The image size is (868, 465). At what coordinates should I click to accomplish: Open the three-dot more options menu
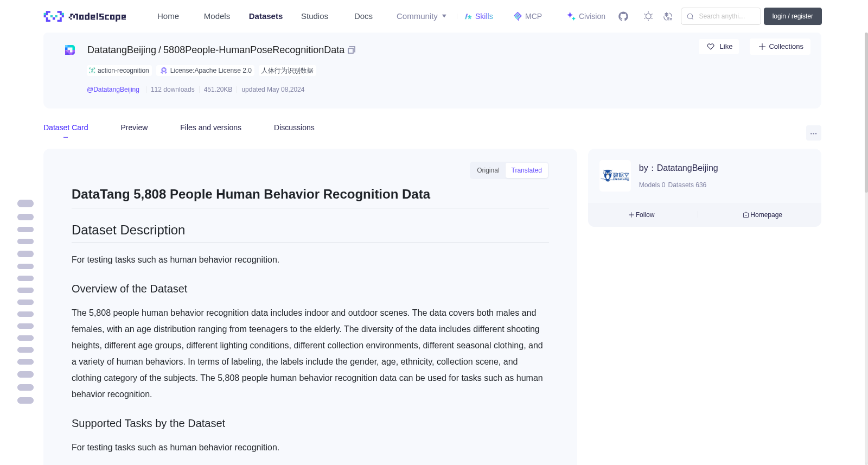point(813,133)
